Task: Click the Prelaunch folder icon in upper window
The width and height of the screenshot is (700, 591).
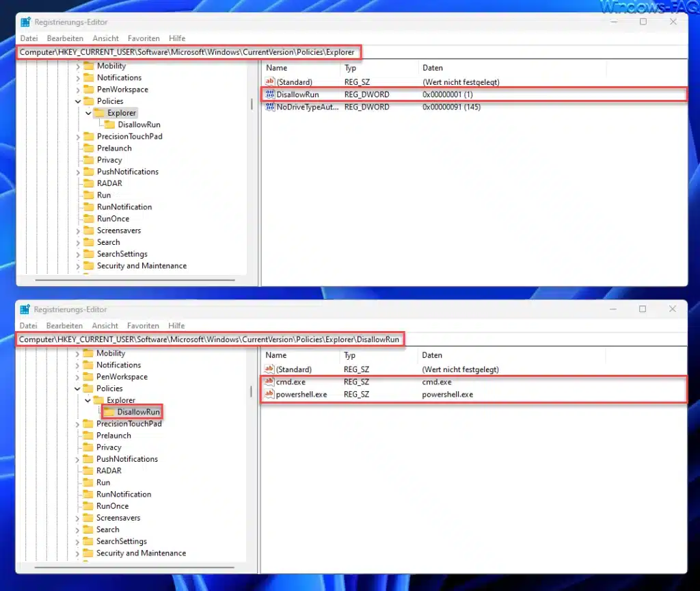Action: pos(89,148)
